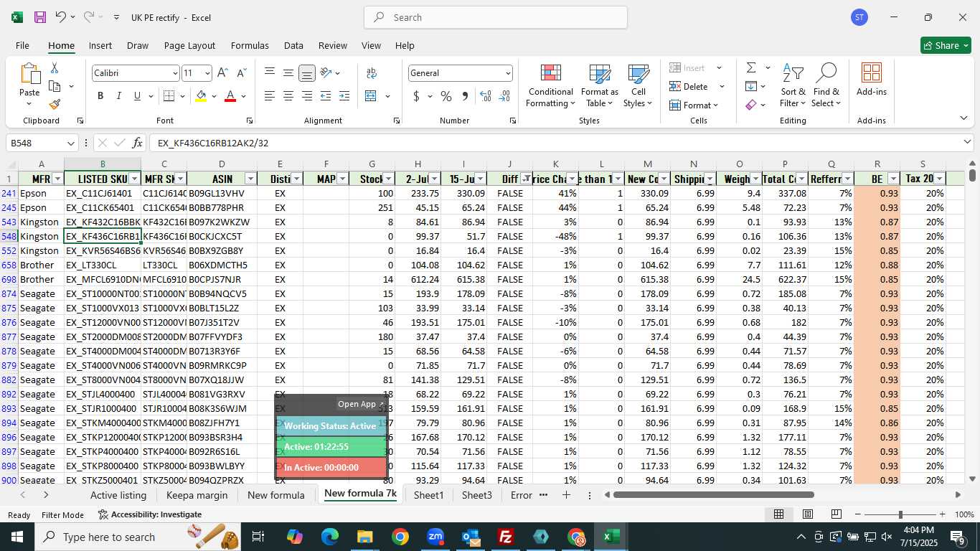Apply Accounting dollar format

point(417,95)
